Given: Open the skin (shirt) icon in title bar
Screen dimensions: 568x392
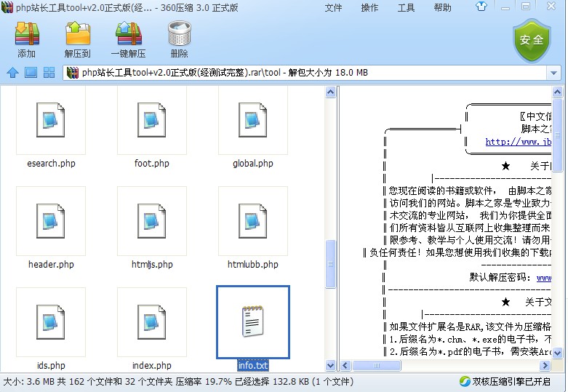Looking at the screenshot, I should tap(502, 8).
